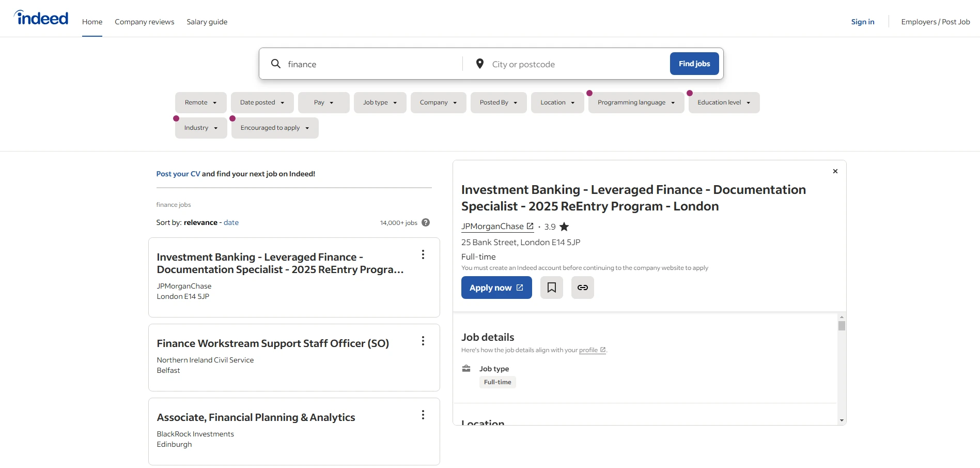Expand the Programming language filter

(635, 102)
